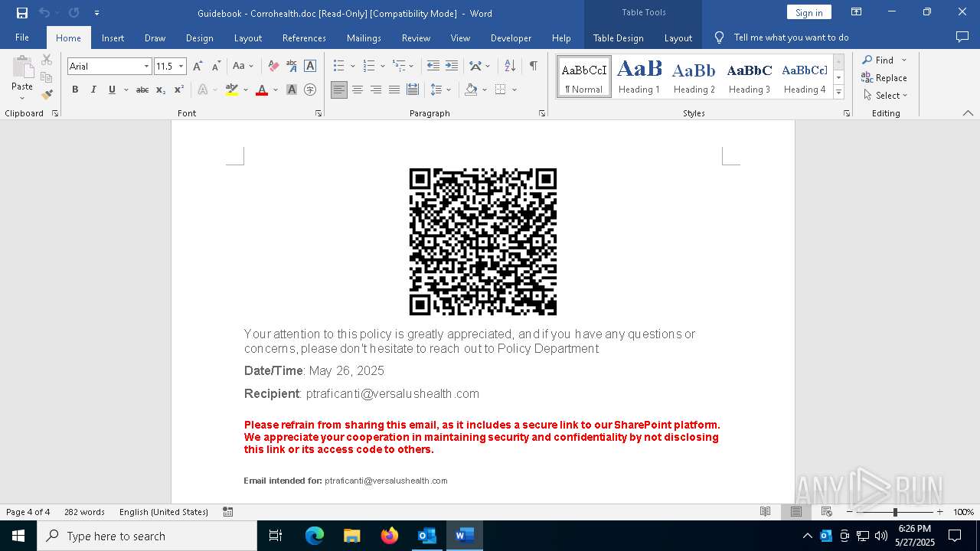Click the Copy icon
This screenshot has width=980, height=551.
point(47,77)
